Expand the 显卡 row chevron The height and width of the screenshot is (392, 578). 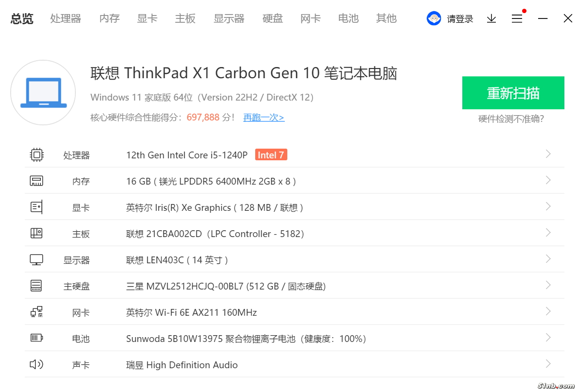(x=548, y=206)
